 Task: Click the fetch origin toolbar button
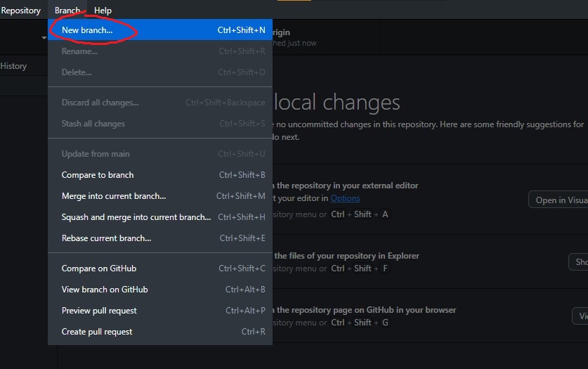(326, 37)
